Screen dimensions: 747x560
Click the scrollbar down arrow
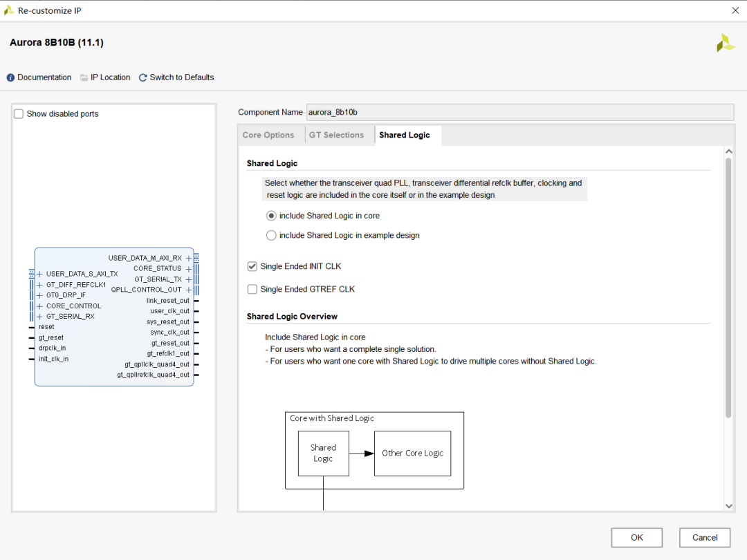coord(728,506)
